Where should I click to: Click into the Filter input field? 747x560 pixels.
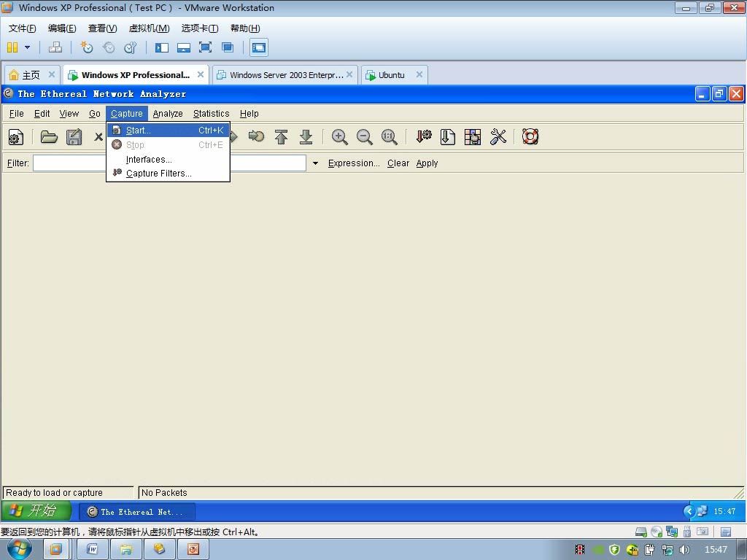[x=169, y=163]
